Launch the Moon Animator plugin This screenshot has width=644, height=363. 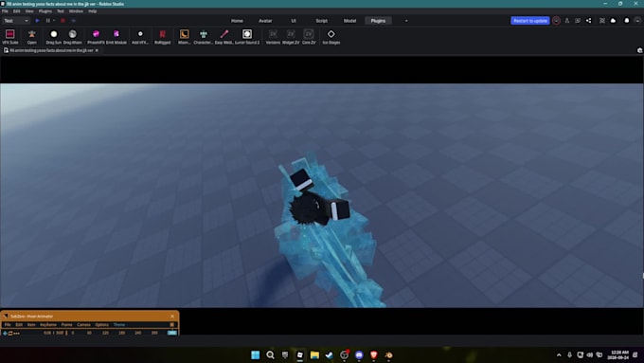(185, 36)
